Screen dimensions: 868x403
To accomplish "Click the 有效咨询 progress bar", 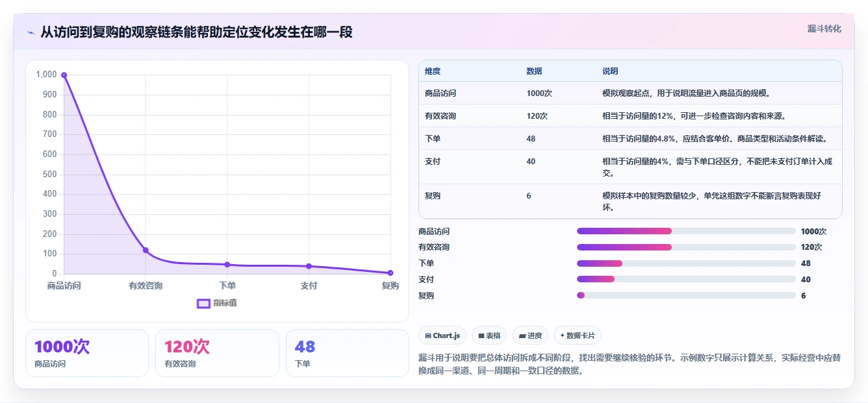I will tap(686, 247).
